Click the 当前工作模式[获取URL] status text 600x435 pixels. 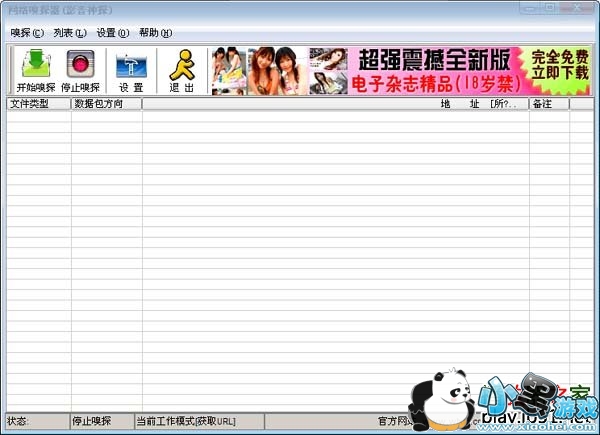186,421
